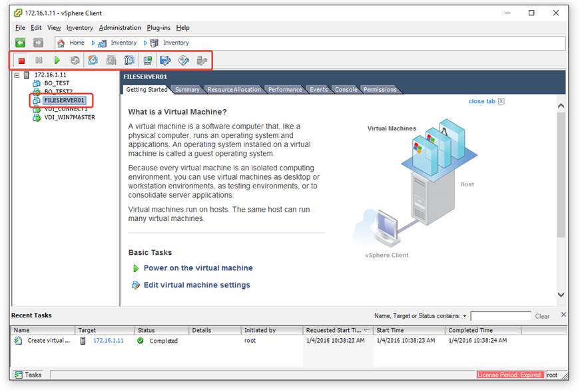Click the License Period: Expired status indicator
This screenshot has width=580, height=392.
pos(510,375)
